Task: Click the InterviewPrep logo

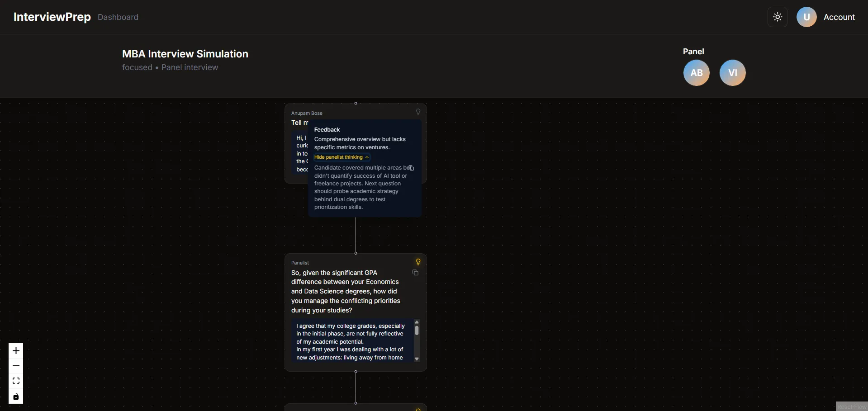Action: coord(52,17)
